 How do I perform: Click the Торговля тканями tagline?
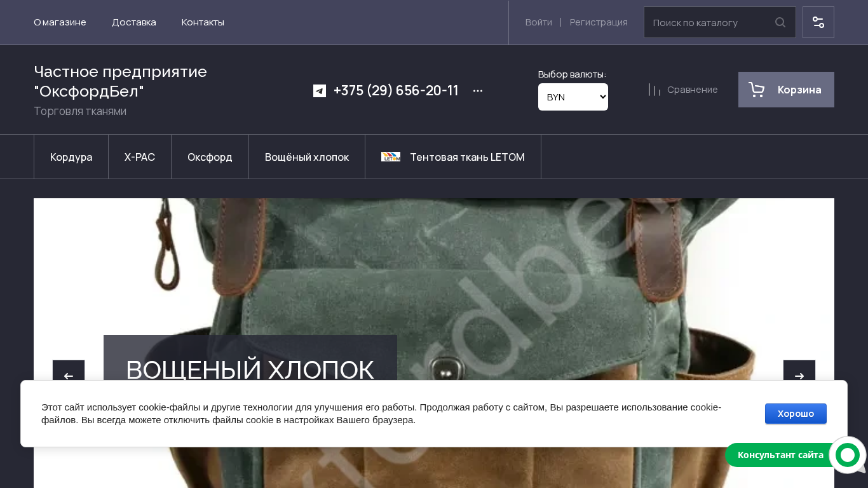tap(80, 111)
